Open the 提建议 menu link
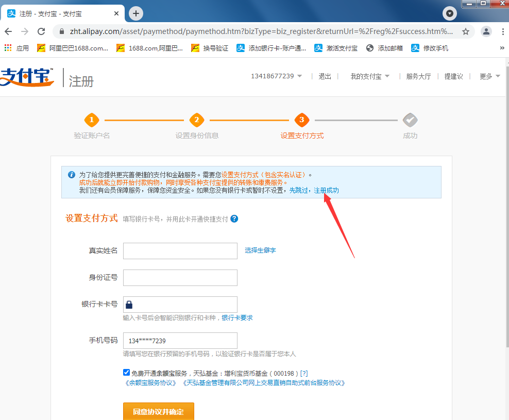Screen dimensions: 509x420 coord(453,76)
